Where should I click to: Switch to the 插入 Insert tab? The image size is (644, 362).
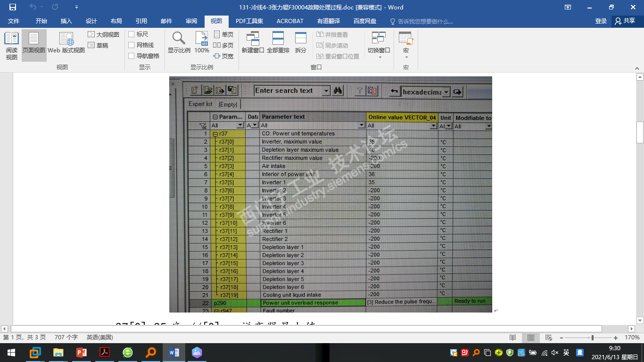(66, 21)
